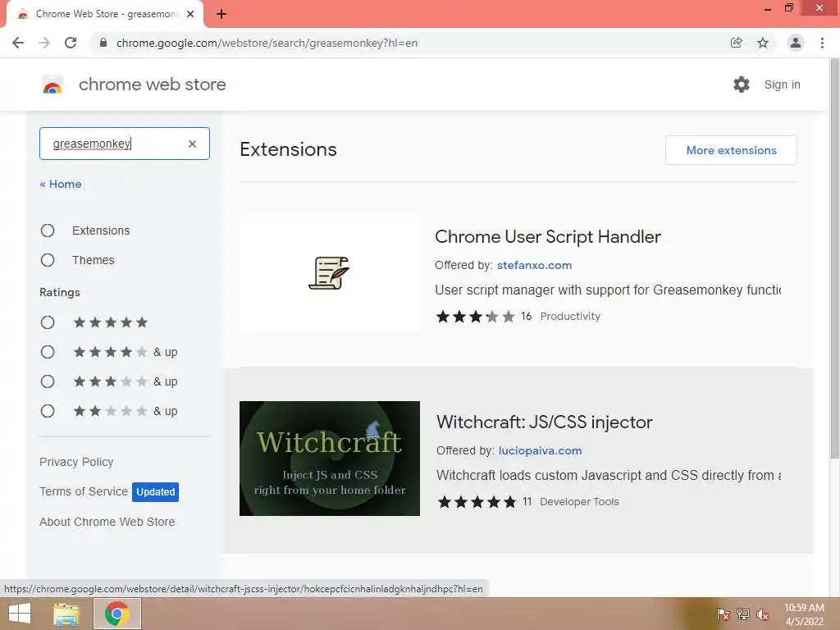
Task: Switch to the Chrome Web Store tab
Action: tap(104, 14)
